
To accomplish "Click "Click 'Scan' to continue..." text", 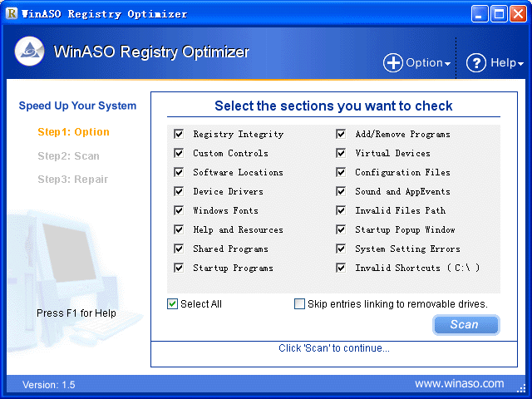I will click(x=334, y=348).
